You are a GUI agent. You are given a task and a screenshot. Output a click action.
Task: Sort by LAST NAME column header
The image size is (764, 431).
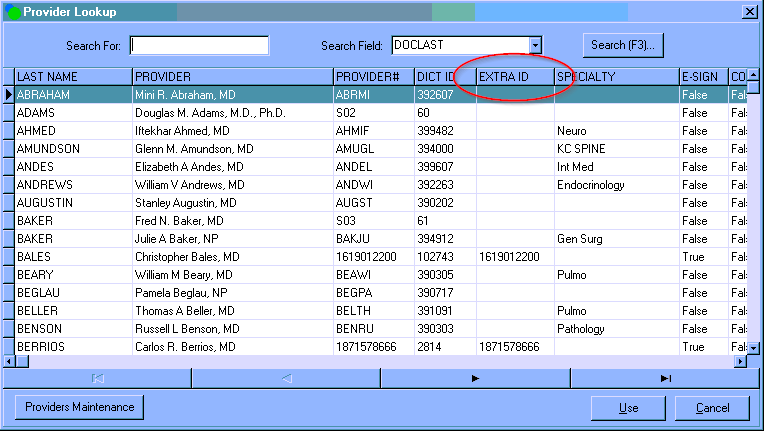pyautogui.click(x=73, y=77)
